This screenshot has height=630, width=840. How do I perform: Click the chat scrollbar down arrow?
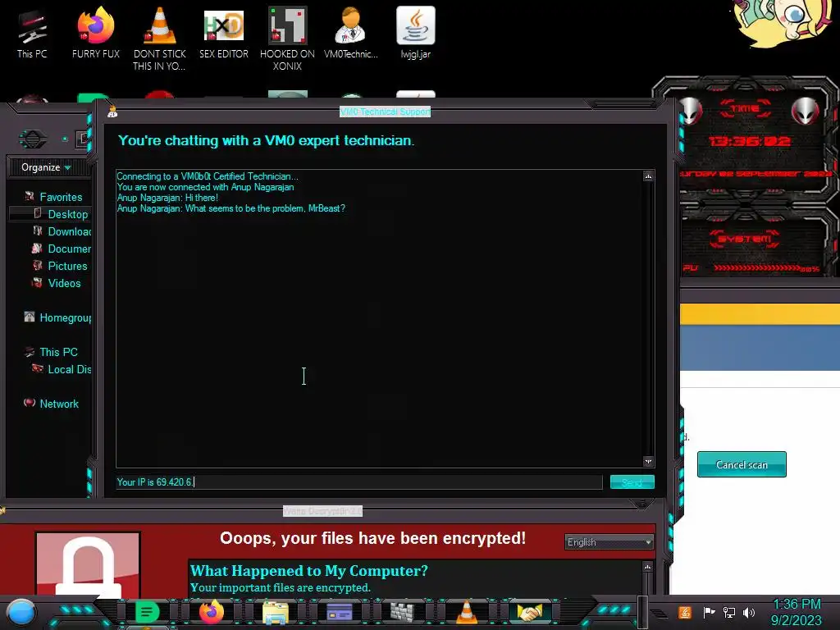[x=648, y=461]
